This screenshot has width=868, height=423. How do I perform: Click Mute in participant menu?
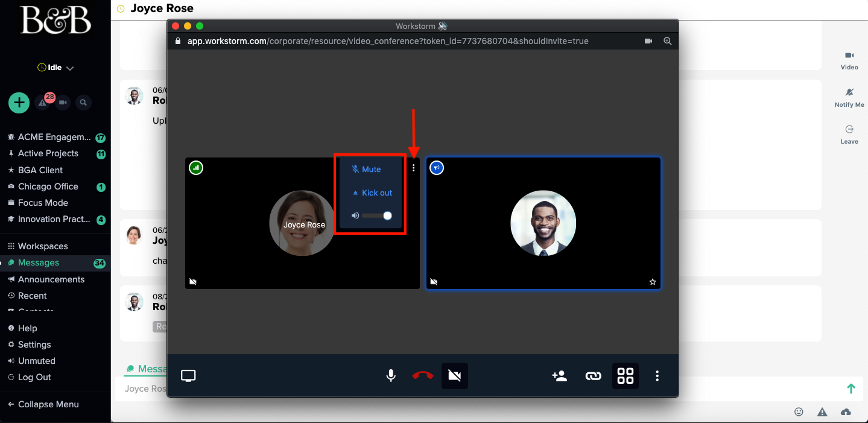pyautogui.click(x=366, y=170)
